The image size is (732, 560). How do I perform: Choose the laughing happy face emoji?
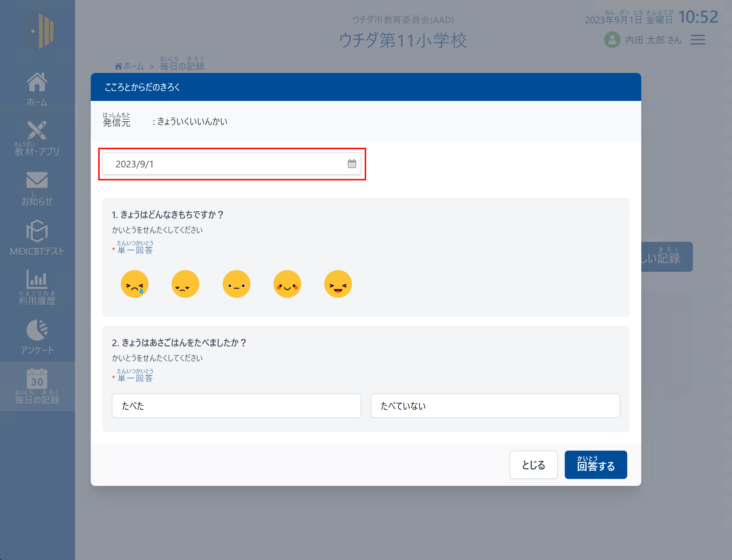338,284
